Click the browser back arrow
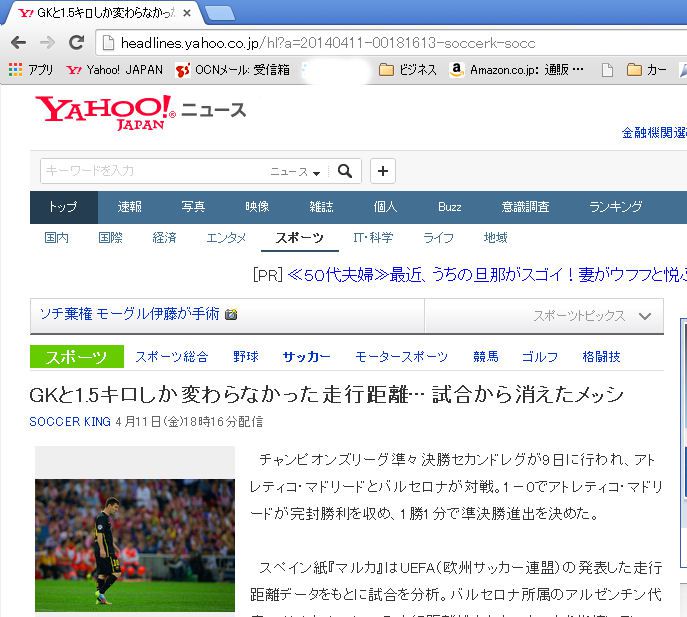The width and height of the screenshot is (687, 617). point(18,43)
